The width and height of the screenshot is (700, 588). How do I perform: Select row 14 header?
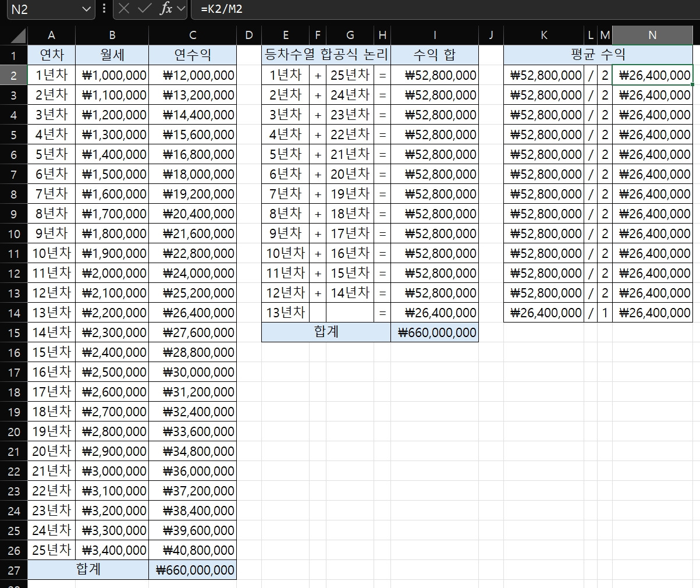(14, 313)
